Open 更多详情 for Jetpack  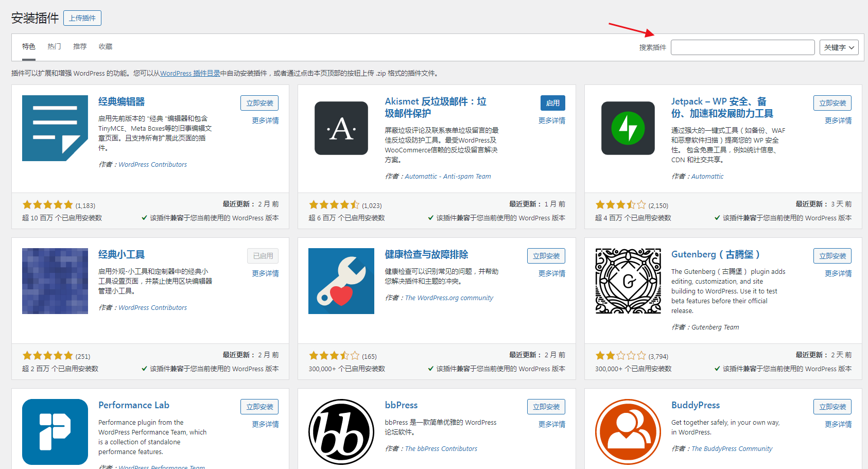point(838,120)
